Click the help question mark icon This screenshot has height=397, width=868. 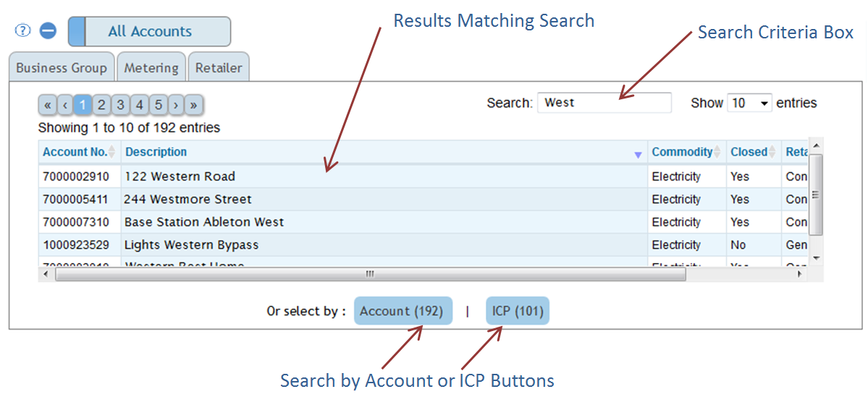(x=23, y=31)
